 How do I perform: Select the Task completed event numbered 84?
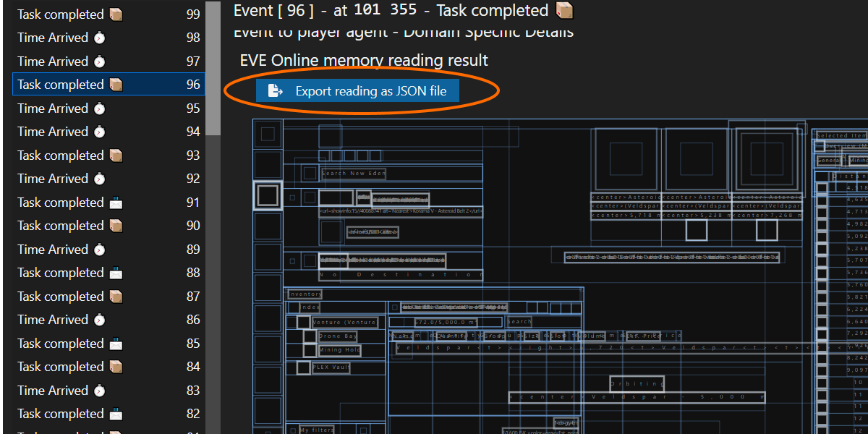pos(109,367)
